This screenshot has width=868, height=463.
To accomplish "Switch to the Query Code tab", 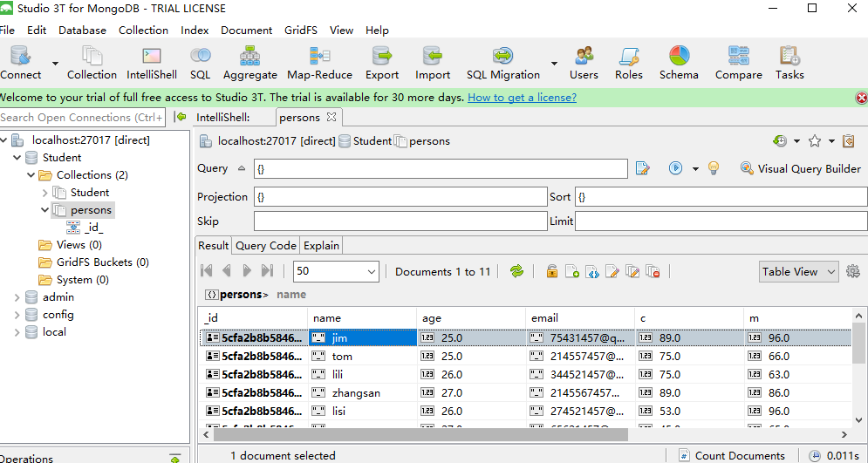I will (266, 246).
